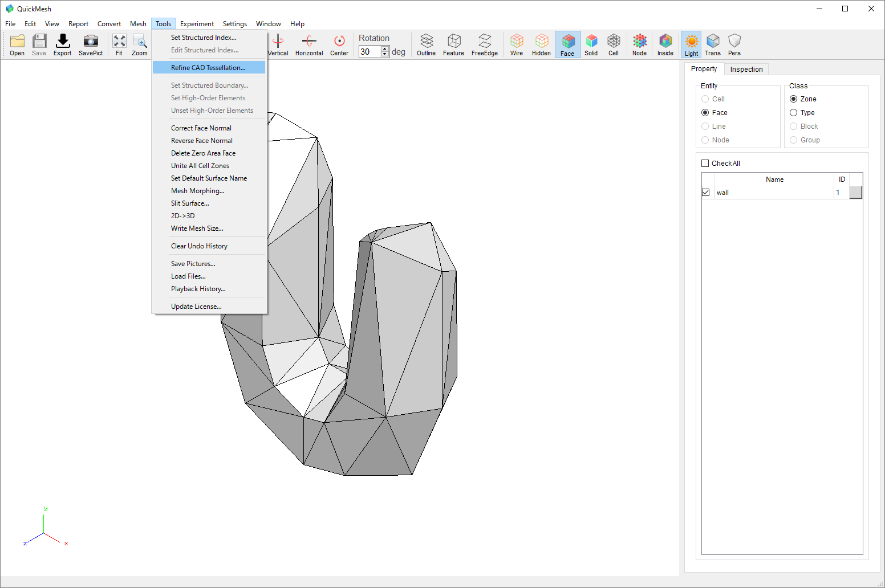Toggle the Face display mode

(x=567, y=44)
